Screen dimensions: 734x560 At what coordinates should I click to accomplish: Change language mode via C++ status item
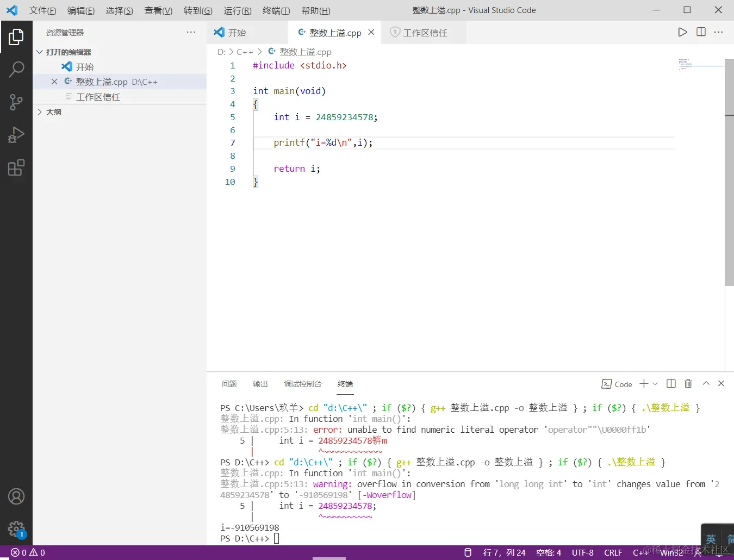[640, 552]
